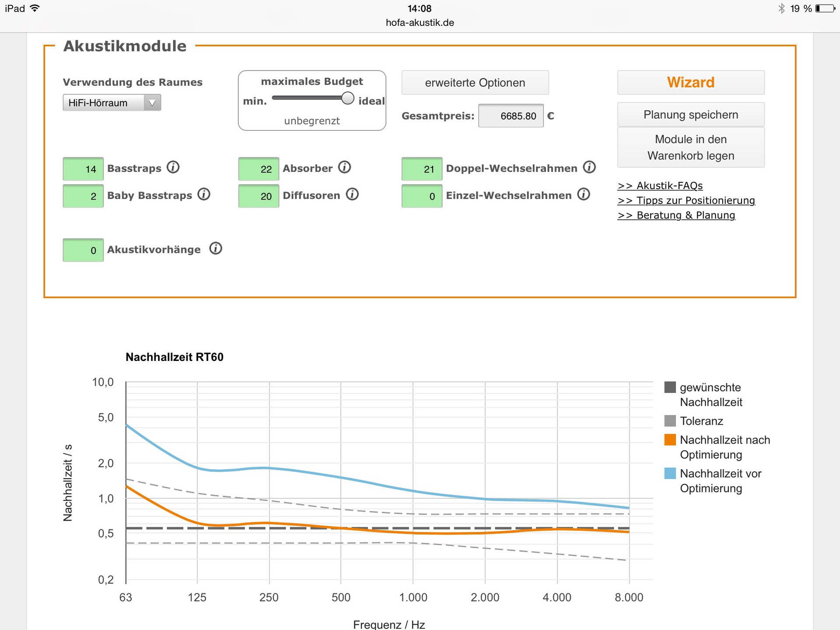Open the HiFi-Hörraum room usage dropdown

point(112,103)
